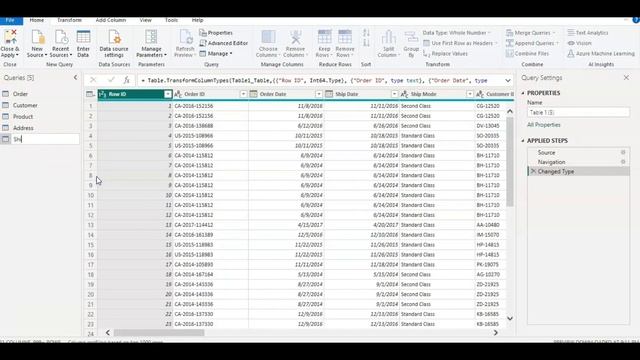Click the Sort descending icon
640x360 pixels.
[366, 43]
